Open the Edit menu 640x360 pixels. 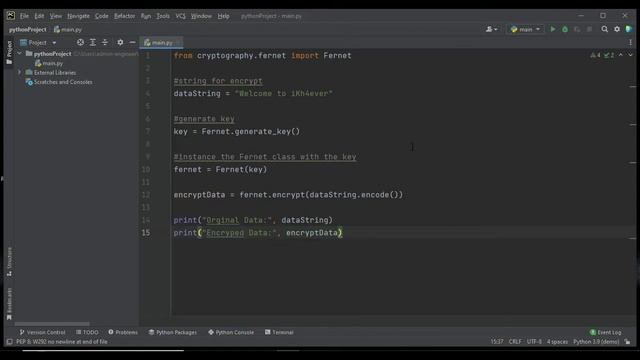39,16
